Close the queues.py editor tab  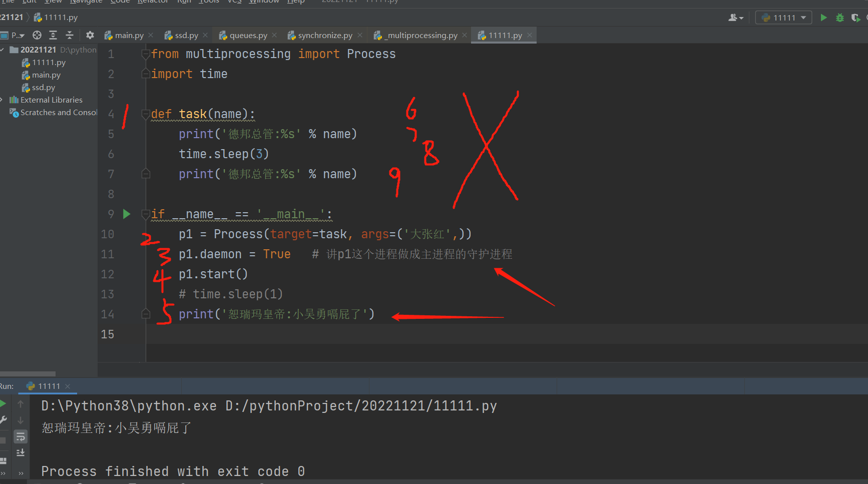[x=274, y=35]
